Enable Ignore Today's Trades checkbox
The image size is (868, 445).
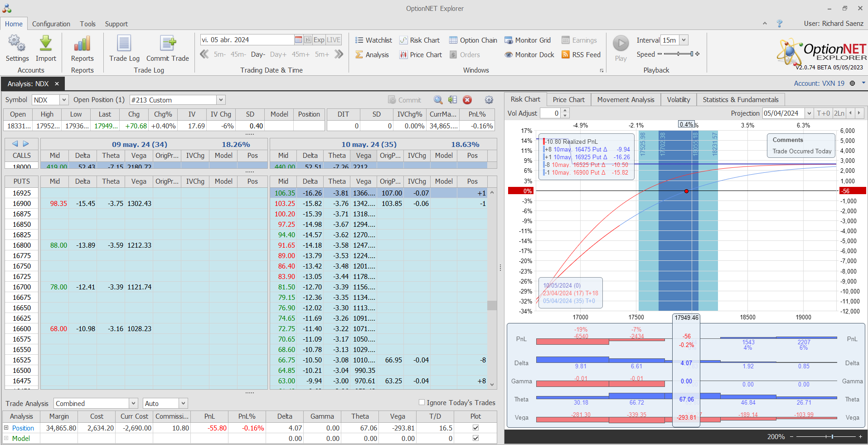[x=422, y=402]
